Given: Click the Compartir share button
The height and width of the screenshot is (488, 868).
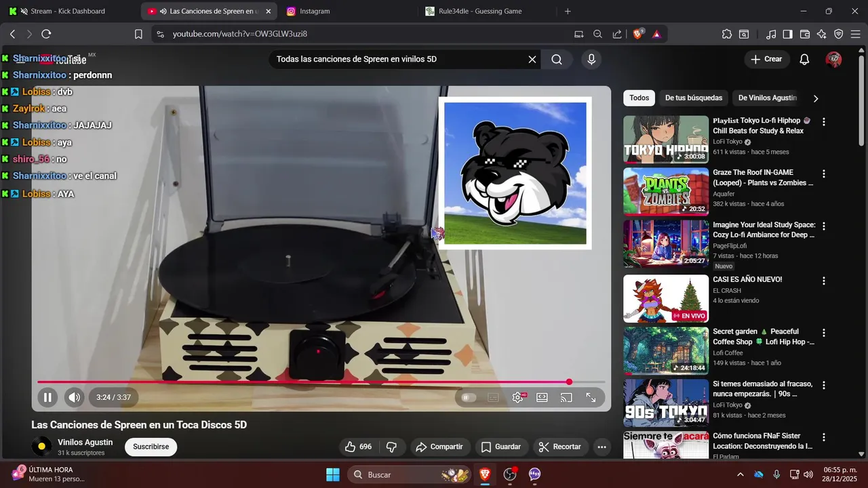Looking at the screenshot, I should point(439,447).
